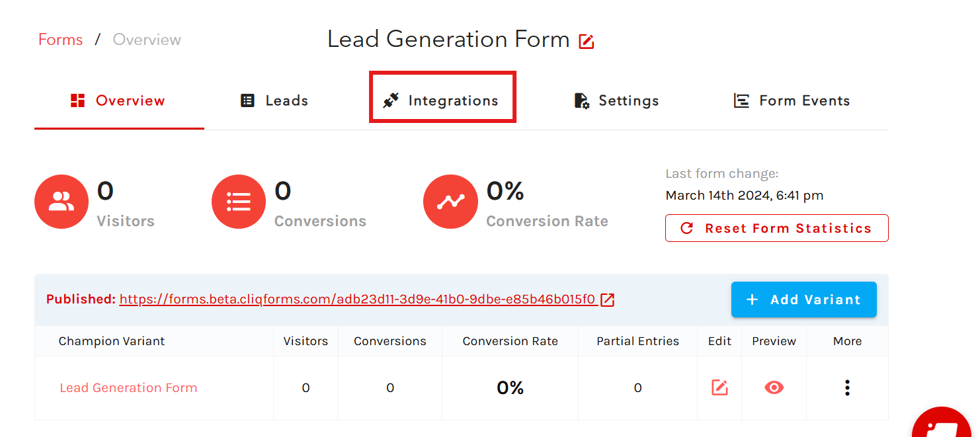Click the Edit pencil for Lead Generation Form row

[x=719, y=387]
